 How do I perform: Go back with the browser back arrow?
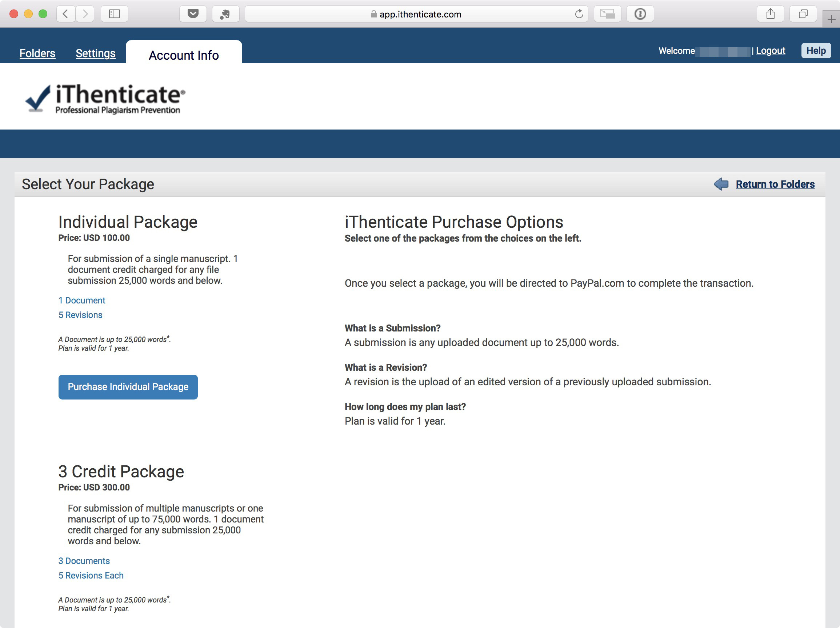pos(66,14)
